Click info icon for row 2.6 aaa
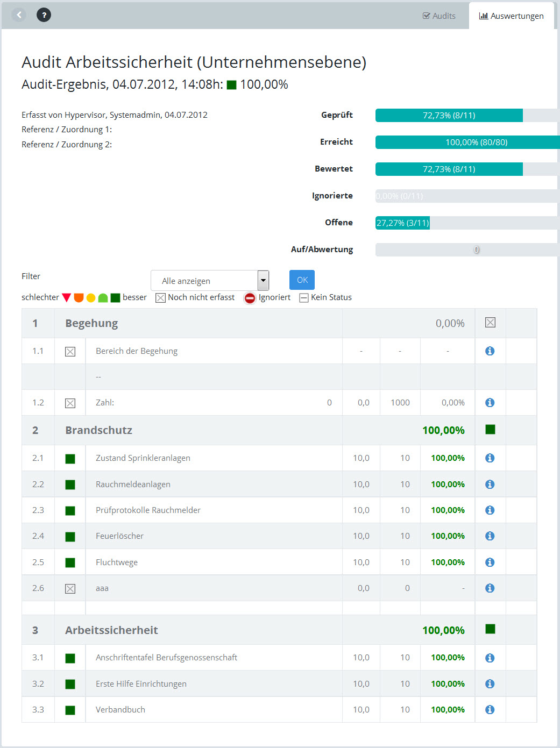Screen dimensions: 560x748 click(x=490, y=588)
